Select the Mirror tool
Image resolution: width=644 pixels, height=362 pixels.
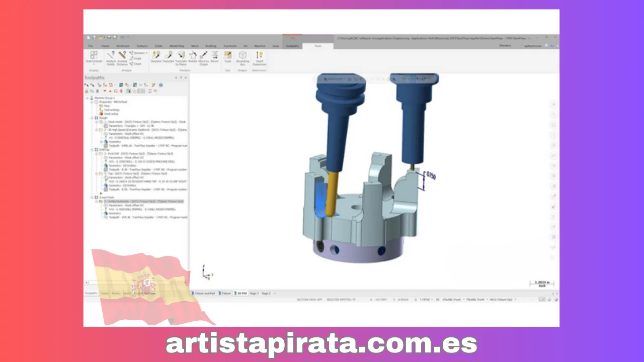tap(215, 57)
